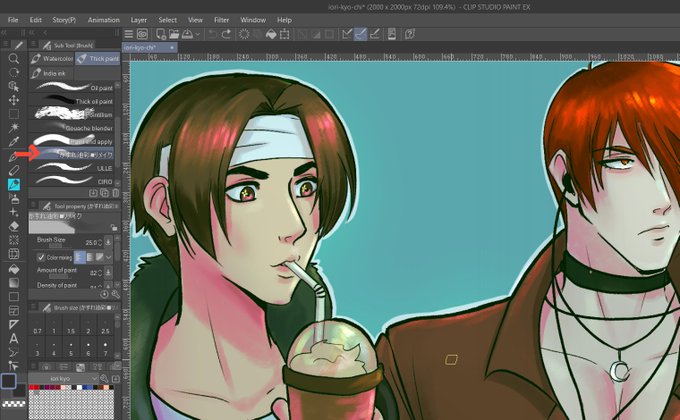Open the Save icon dropdown arrow

(198, 34)
